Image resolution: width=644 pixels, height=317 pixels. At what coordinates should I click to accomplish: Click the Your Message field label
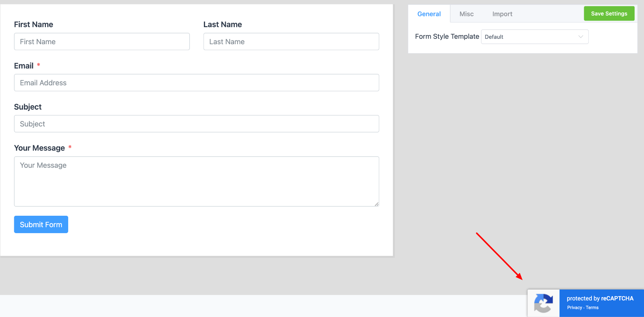[x=39, y=148]
